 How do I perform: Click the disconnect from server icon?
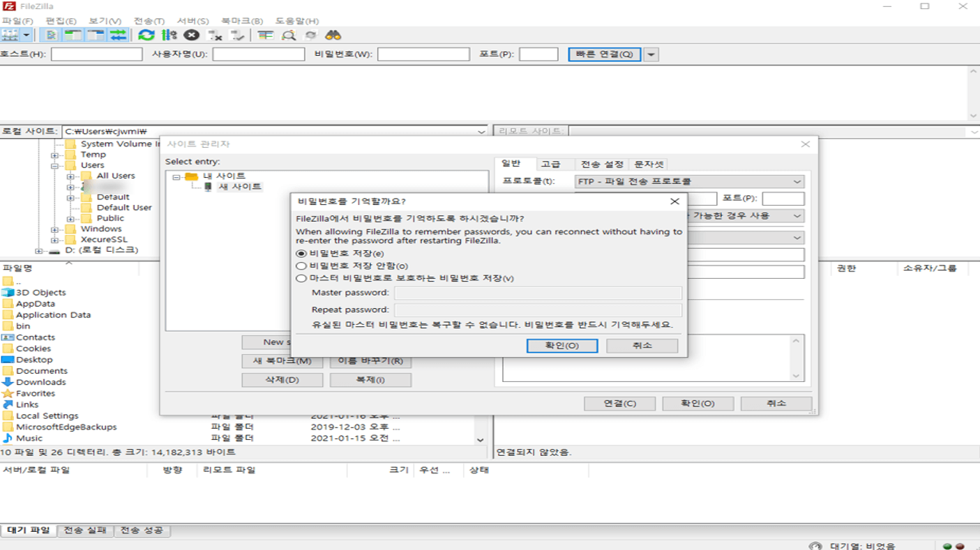pyautogui.click(x=215, y=35)
